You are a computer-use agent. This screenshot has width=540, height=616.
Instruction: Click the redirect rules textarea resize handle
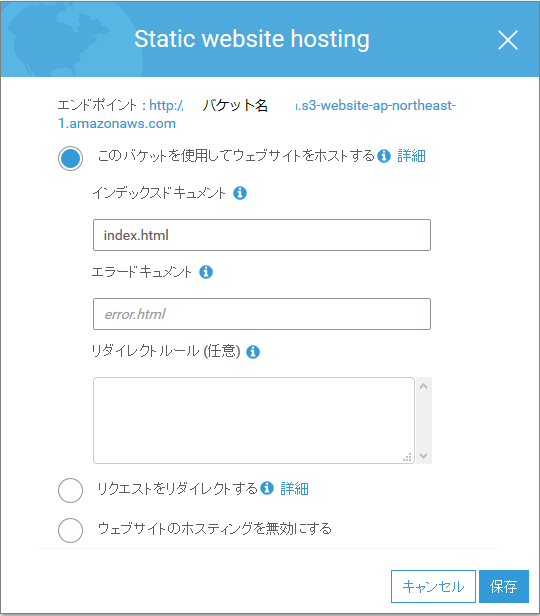point(407,457)
